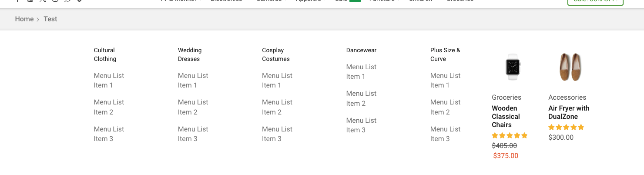Image resolution: width=644 pixels, height=175 pixels.
Task: Click the Accessories category label above Air Fryer
Action: click(567, 98)
